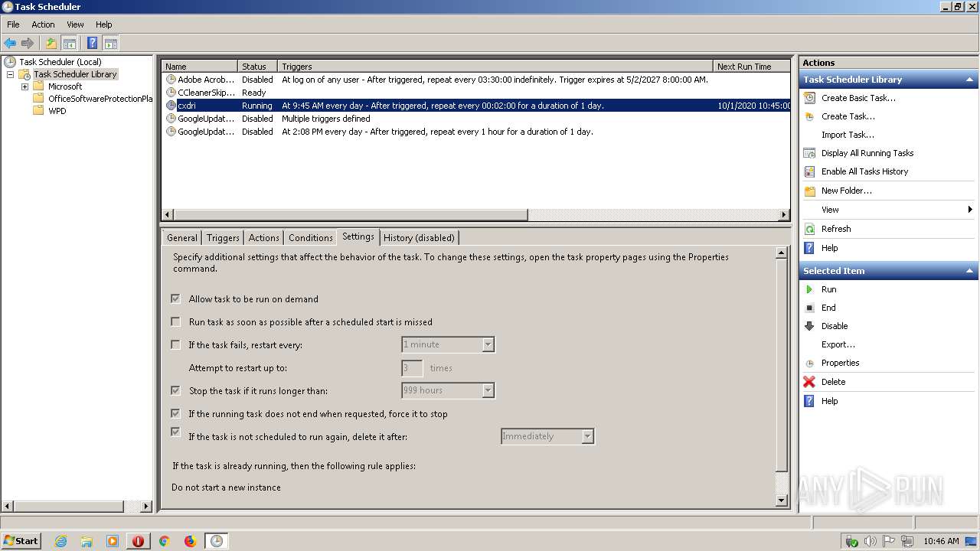The height and width of the screenshot is (551, 980).
Task: Collapse the Task Scheduler Library tree node
Action: point(10,74)
